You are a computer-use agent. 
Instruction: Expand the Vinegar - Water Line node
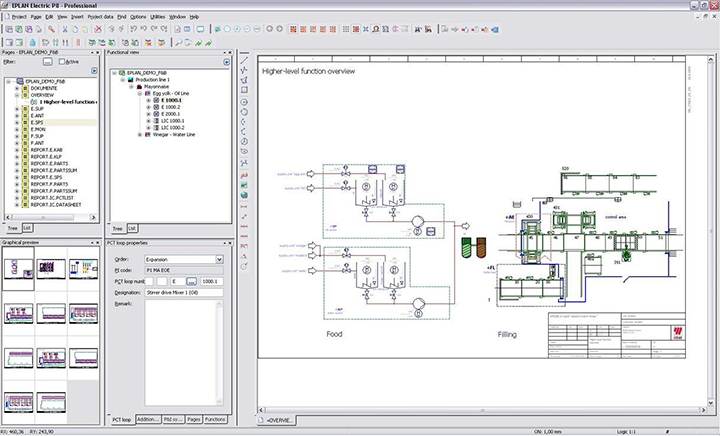[x=139, y=135]
